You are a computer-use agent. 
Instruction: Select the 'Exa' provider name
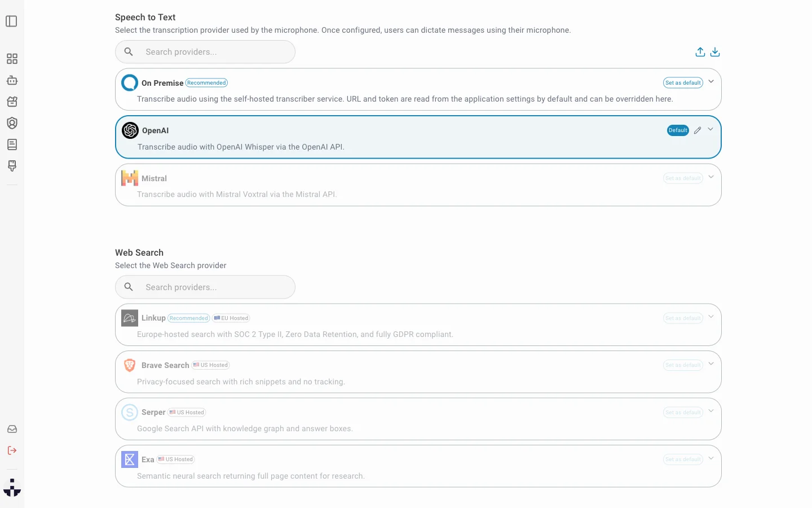148,459
